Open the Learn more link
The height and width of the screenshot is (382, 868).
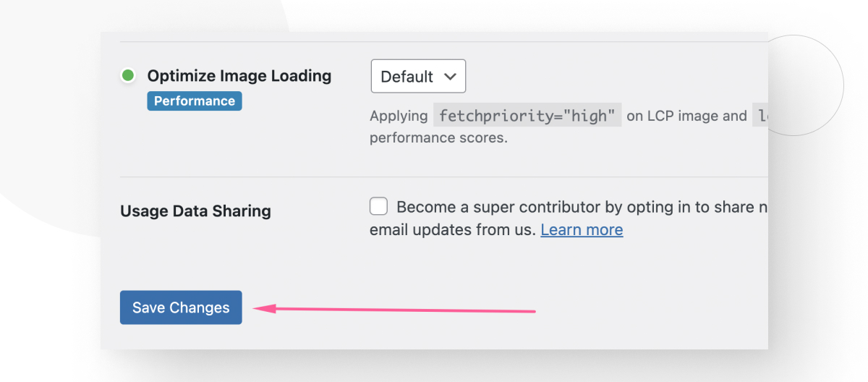[x=582, y=230]
